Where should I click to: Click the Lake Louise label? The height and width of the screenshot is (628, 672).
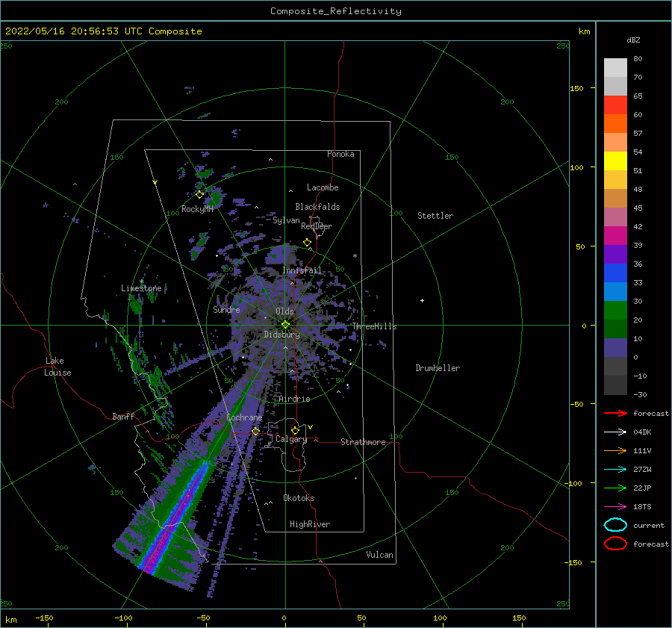(x=57, y=367)
